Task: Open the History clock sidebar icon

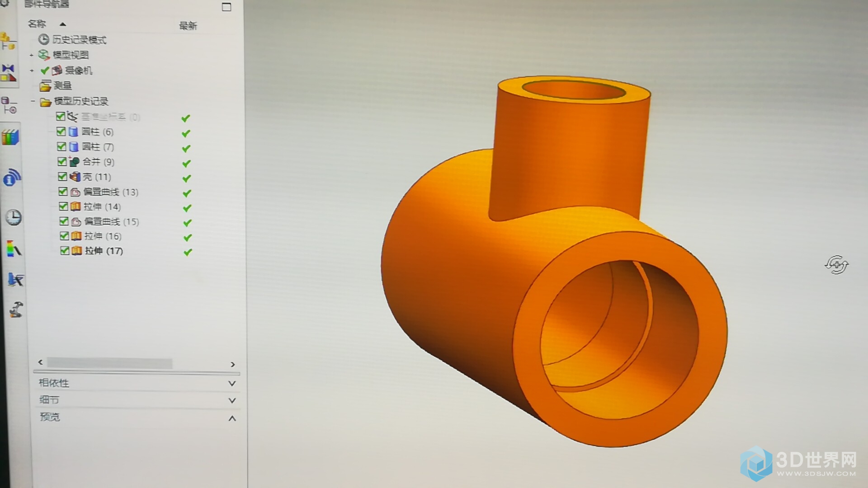Action: (x=13, y=217)
